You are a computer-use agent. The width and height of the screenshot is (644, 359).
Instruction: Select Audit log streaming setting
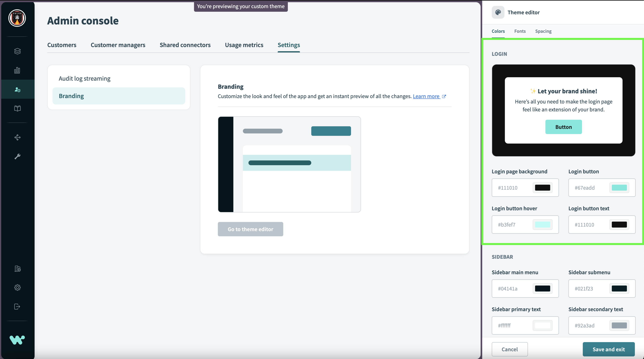pos(84,78)
